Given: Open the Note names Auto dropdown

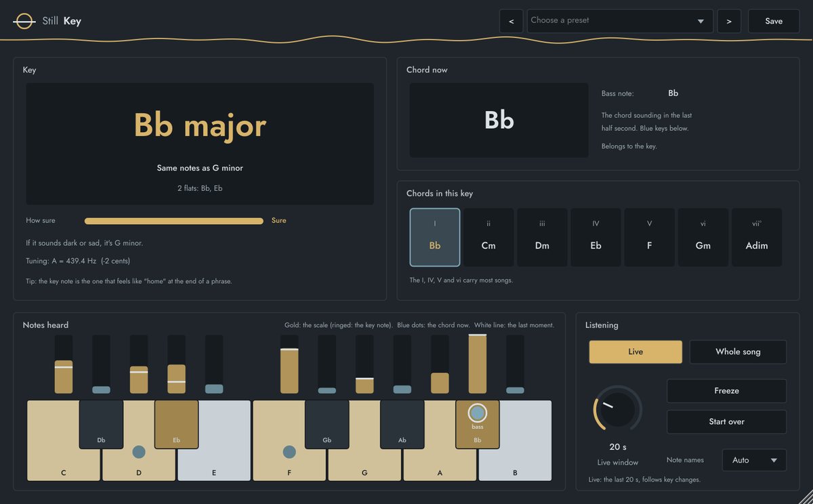Looking at the screenshot, I should coord(754,460).
